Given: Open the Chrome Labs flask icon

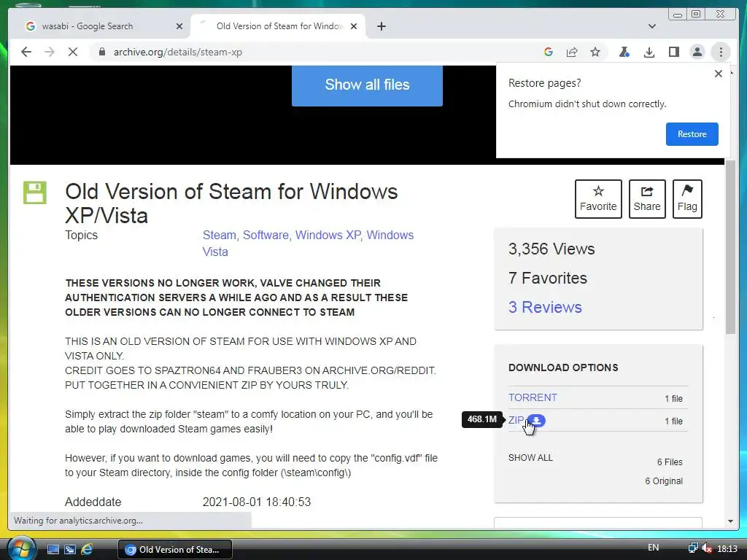Looking at the screenshot, I should (624, 52).
